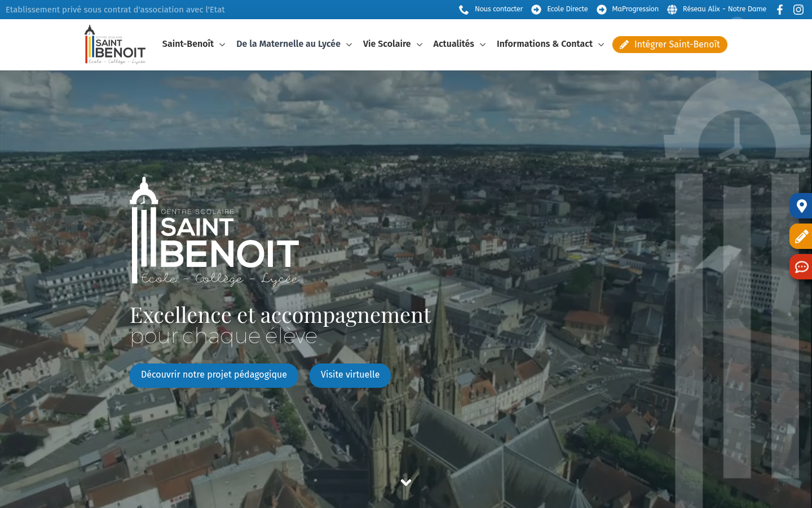This screenshot has width=812, height=508.
Task: Open Informations & Contact menu
Action: coord(545,44)
